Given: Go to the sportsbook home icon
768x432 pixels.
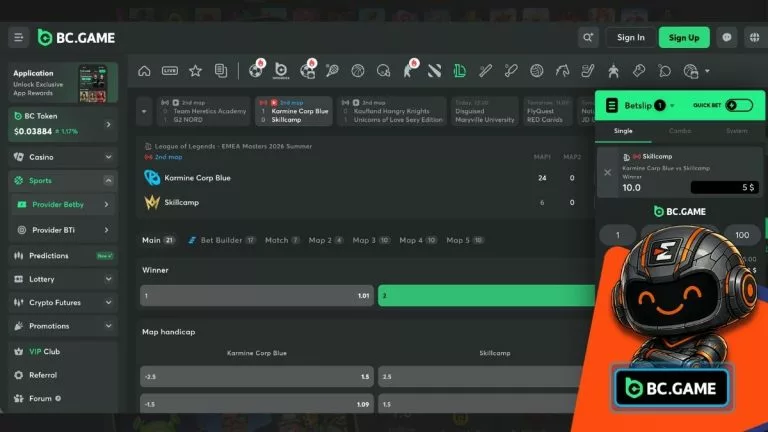Looking at the screenshot, I should click(x=144, y=71).
